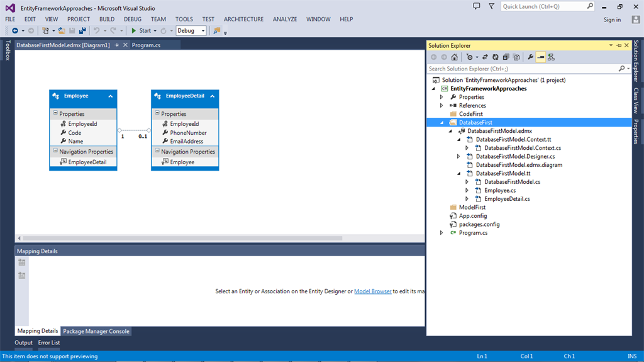Open the Error List tab
This screenshot has width=644, height=362.
pos(49,342)
